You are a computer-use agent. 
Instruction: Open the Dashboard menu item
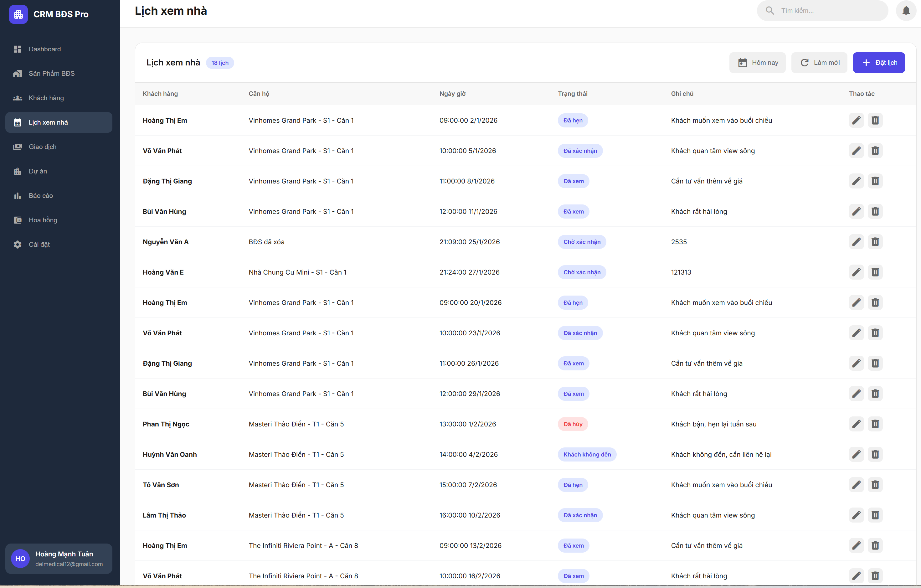[x=44, y=49]
